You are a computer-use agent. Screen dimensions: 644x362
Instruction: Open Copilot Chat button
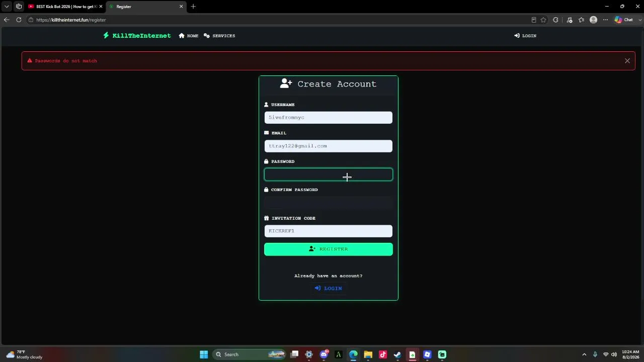pyautogui.click(x=624, y=20)
